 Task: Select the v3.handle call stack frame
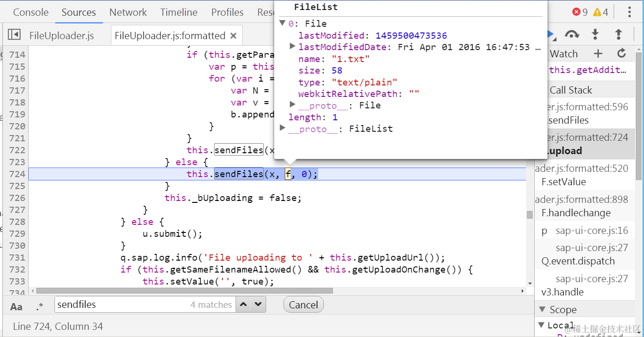click(x=585, y=285)
